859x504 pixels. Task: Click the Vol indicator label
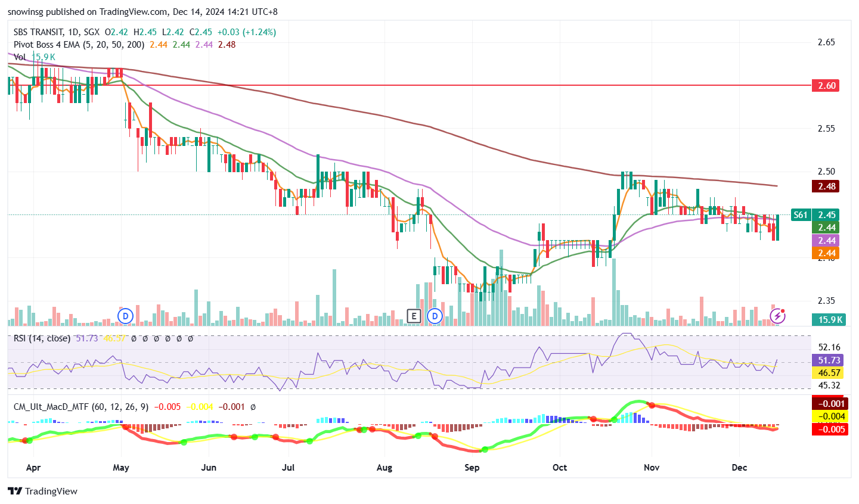pyautogui.click(x=20, y=57)
